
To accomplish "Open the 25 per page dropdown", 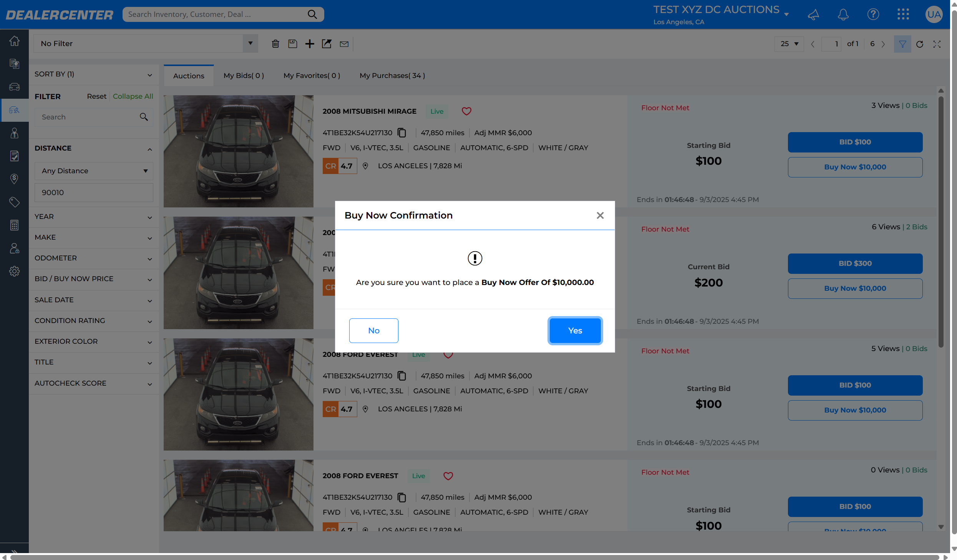I will [x=789, y=44].
